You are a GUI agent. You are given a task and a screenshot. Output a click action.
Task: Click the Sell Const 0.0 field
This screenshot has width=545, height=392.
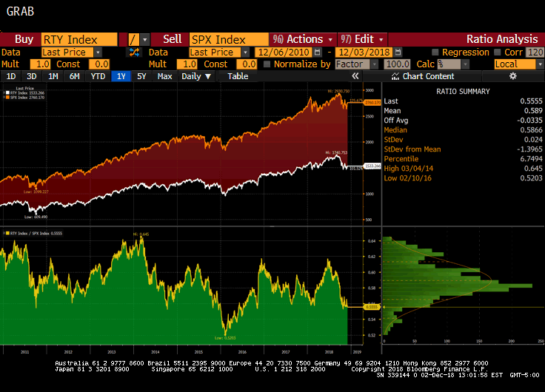click(247, 64)
